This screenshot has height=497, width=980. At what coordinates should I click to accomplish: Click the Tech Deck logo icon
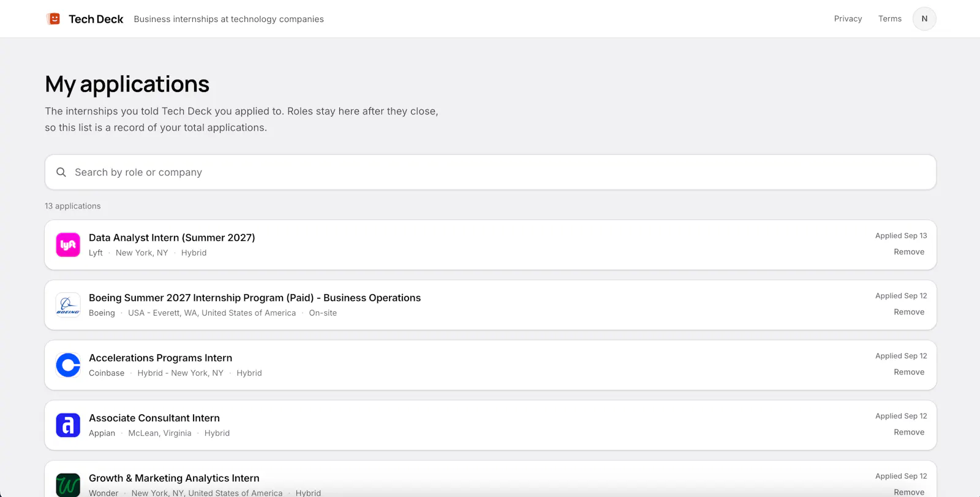click(x=54, y=19)
